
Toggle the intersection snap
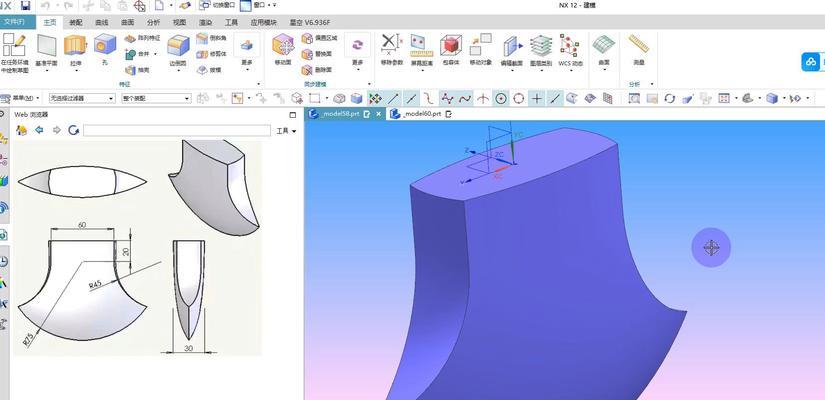point(482,98)
